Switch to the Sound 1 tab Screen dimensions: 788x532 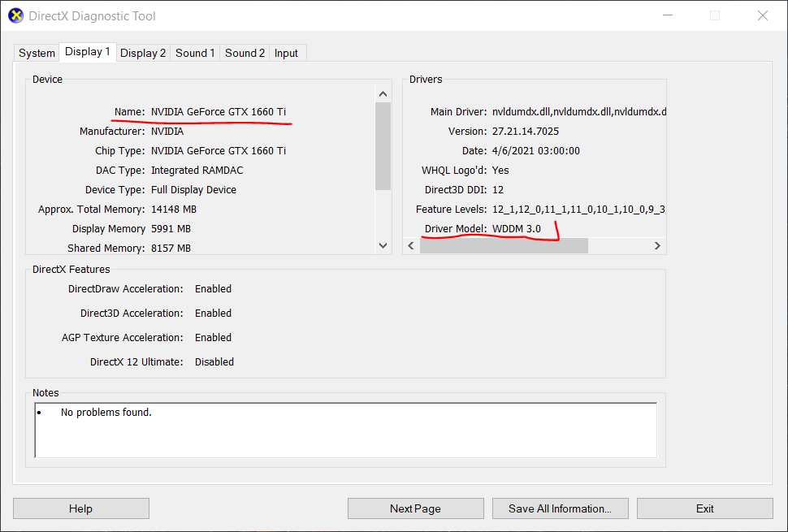click(195, 54)
